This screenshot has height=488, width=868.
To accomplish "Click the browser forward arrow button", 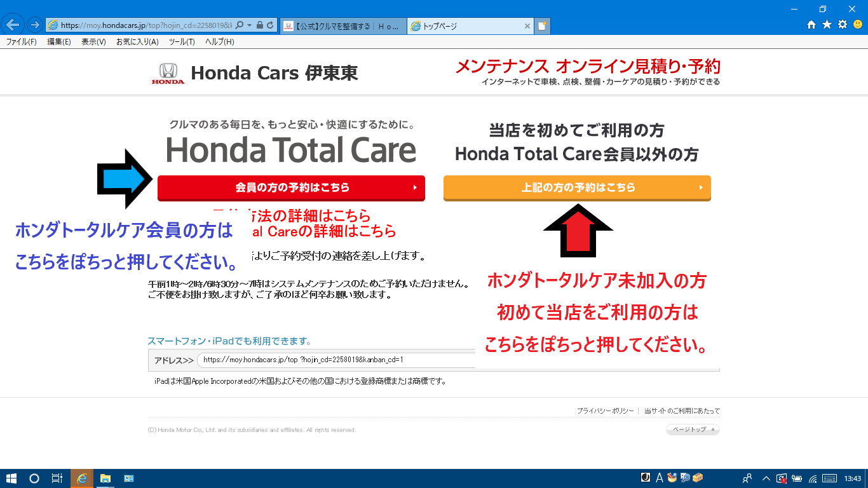I will (x=34, y=25).
